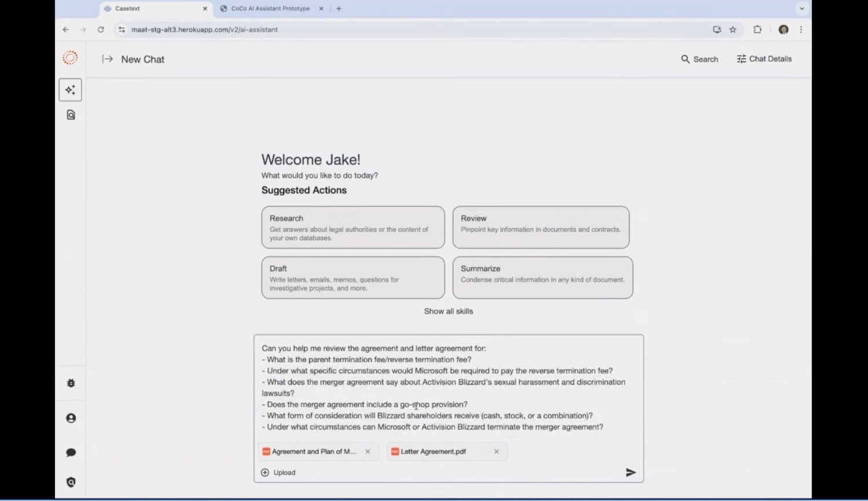868x501 pixels.
Task: Open the user account icon in sidebar
Action: pos(71,418)
